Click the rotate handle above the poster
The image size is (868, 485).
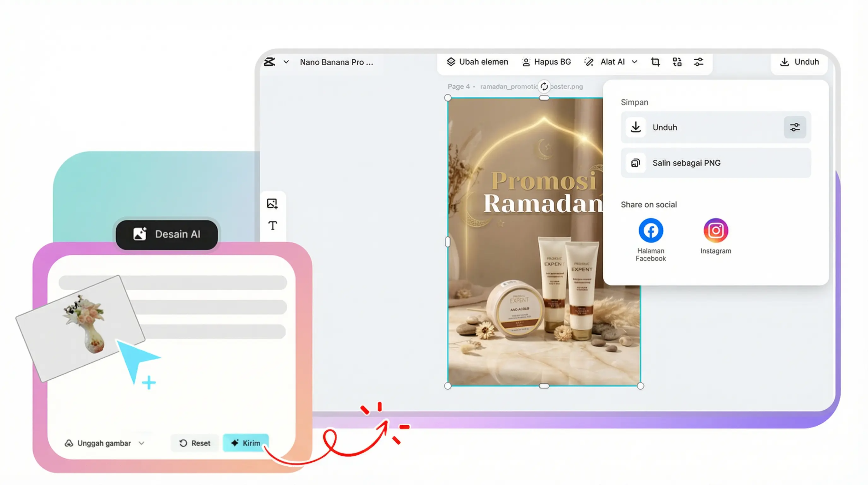click(544, 87)
